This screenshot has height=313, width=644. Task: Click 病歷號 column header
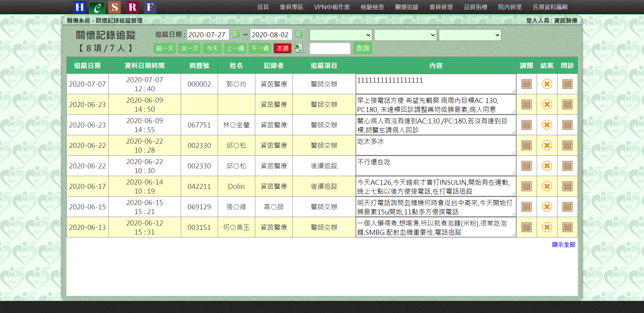(199, 65)
